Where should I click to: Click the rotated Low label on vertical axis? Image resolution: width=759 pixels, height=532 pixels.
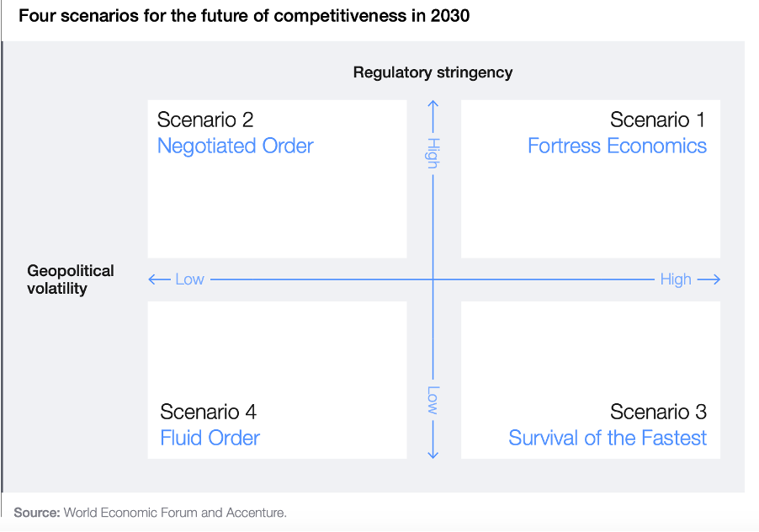click(x=433, y=400)
